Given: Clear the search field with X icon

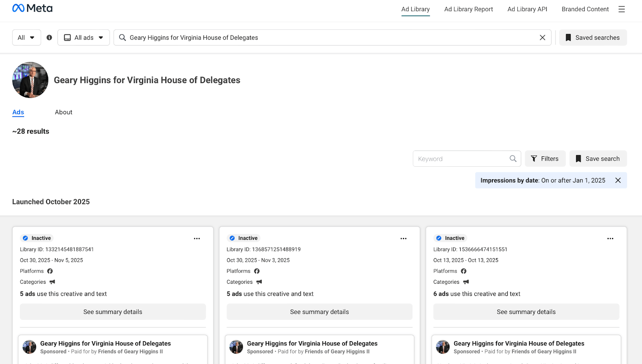Looking at the screenshot, I should [542, 38].
